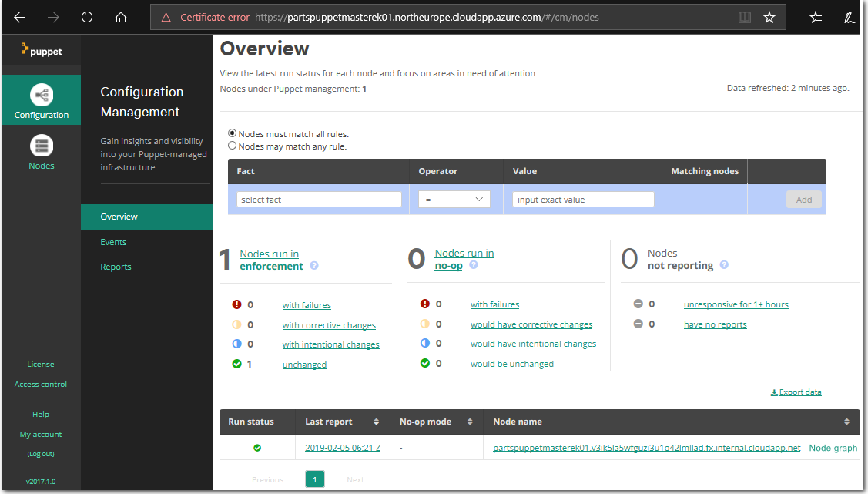Click have no reports grey icon

coord(638,324)
